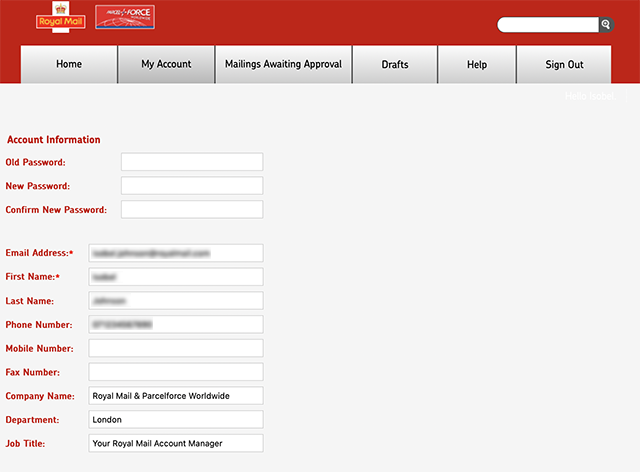Focus the Phone Number field
Image resolution: width=640 pixels, height=472 pixels.
point(175,325)
